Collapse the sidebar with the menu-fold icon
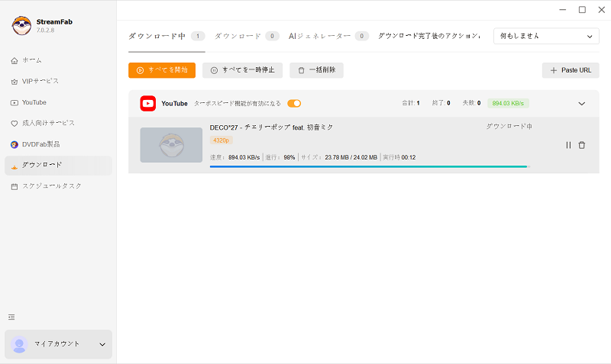This screenshot has height=364, width=611. coord(11,317)
